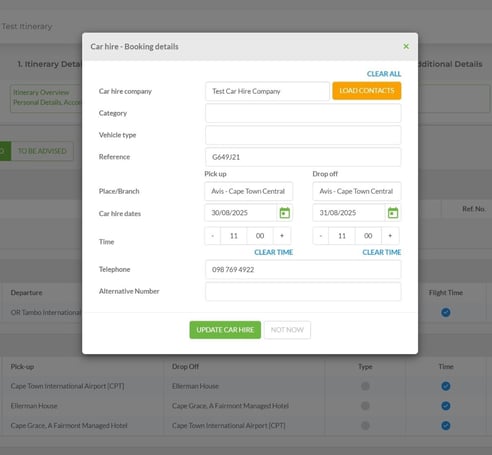Focus the Category input field
Viewport: 492px width, 455px height.
(x=303, y=113)
